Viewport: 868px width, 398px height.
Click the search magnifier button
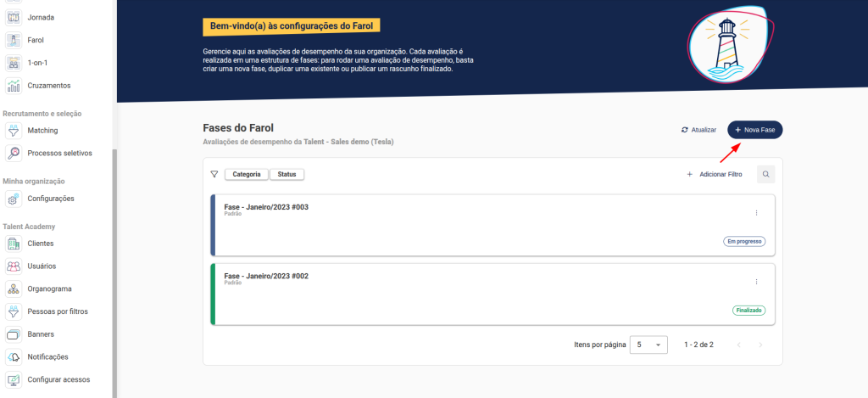pos(765,174)
